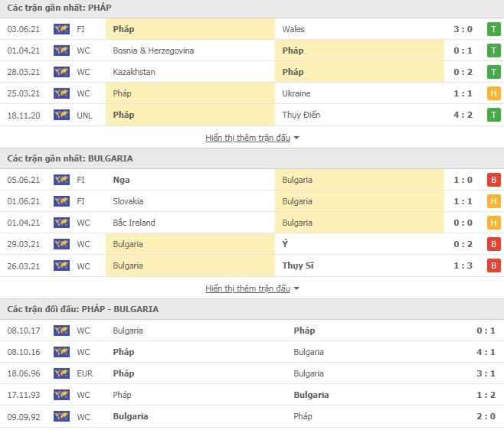Click the green T badge for Pháp vs Thụy Điển
This screenshot has height=430, width=504.
tap(494, 115)
